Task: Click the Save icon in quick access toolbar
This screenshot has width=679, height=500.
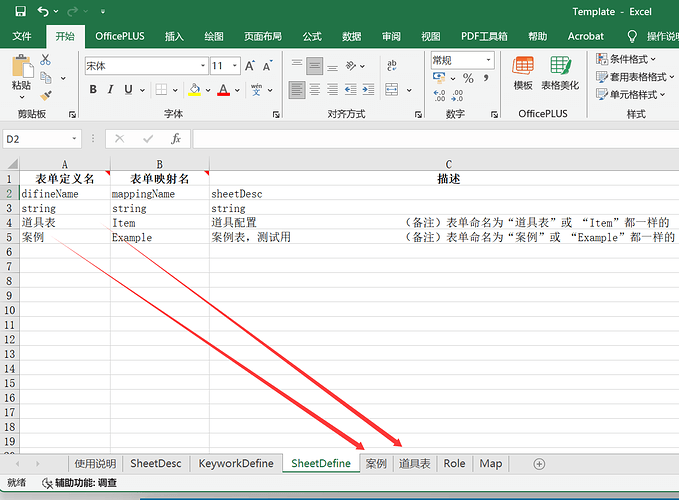Action: (x=20, y=11)
